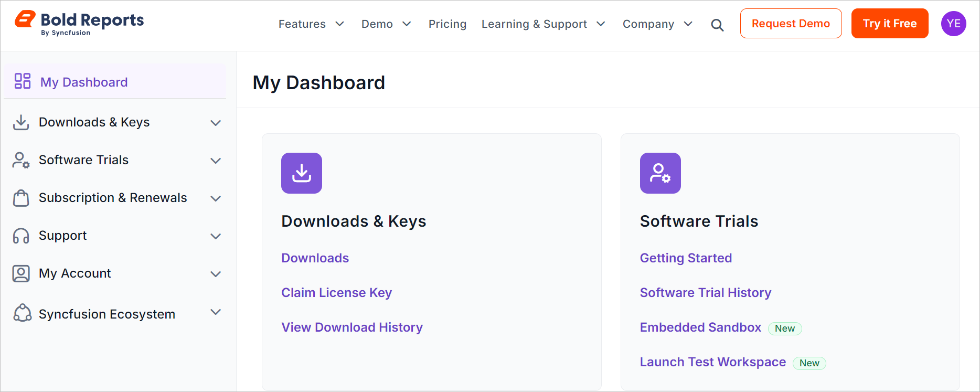
Task: Click the purple user-gear tile in Software Trials card
Action: click(661, 173)
